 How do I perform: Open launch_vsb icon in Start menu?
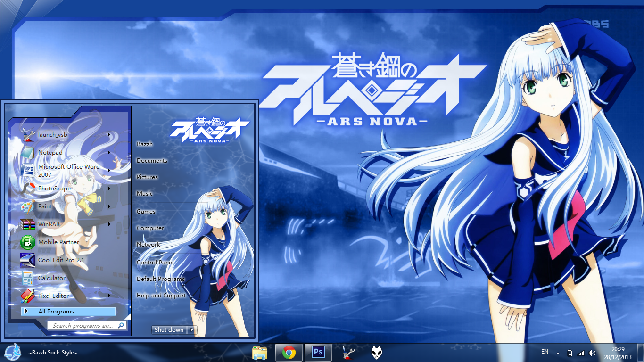point(28,135)
